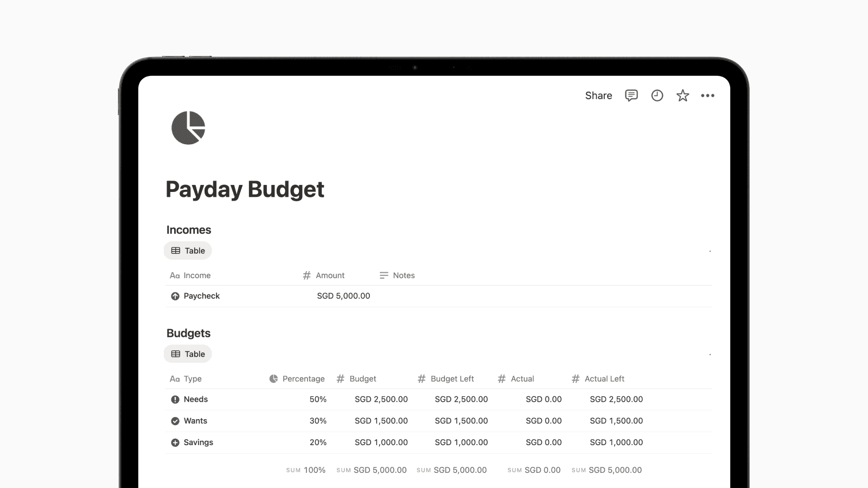
Task: Click the Notes column text icon
Action: [384, 275]
